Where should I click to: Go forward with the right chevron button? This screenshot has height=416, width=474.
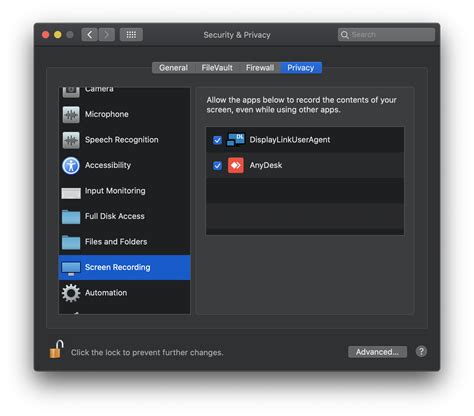[x=107, y=35]
